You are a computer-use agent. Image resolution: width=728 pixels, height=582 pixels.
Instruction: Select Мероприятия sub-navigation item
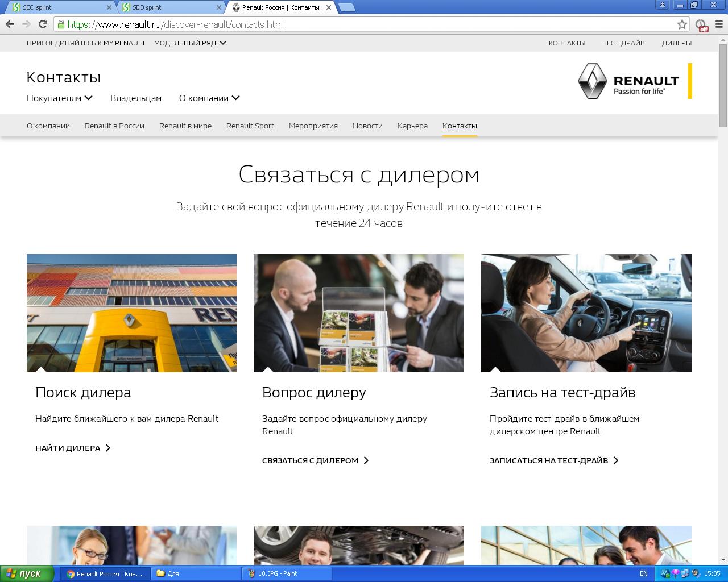click(x=313, y=126)
